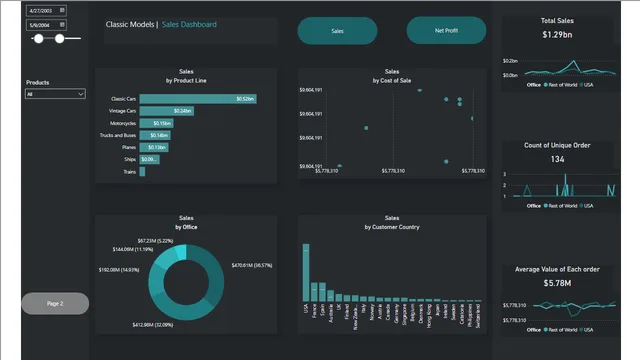This screenshot has width=640, height=360.
Task: Select donut segment labeled $144.06M
Action: tap(165, 257)
